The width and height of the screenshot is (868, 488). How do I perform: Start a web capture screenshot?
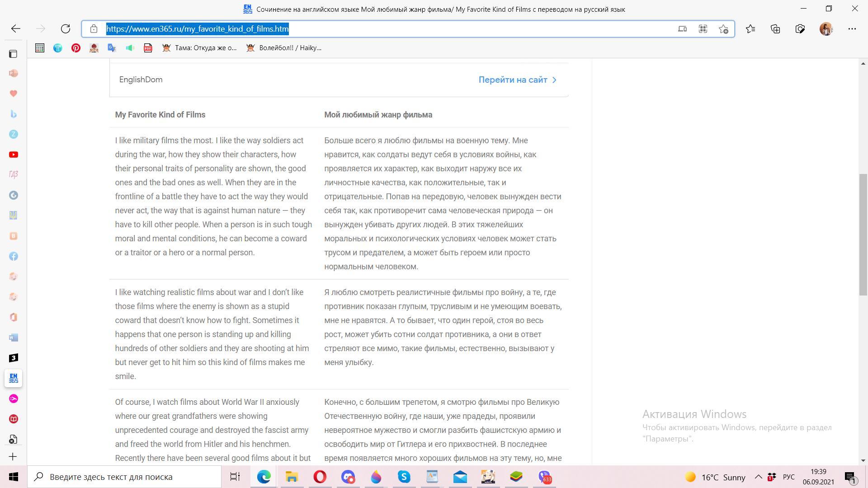(x=800, y=29)
